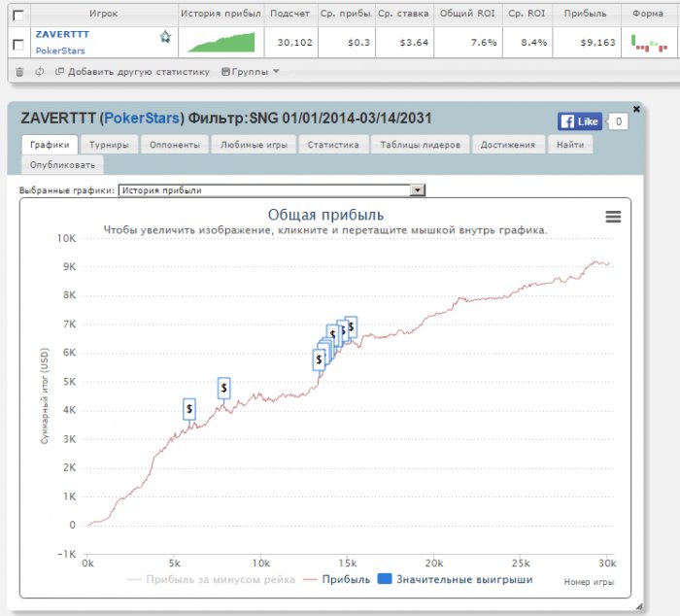The width and height of the screenshot is (680, 616).
Task: Click Добавить другую статистику
Action: [133, 72]
